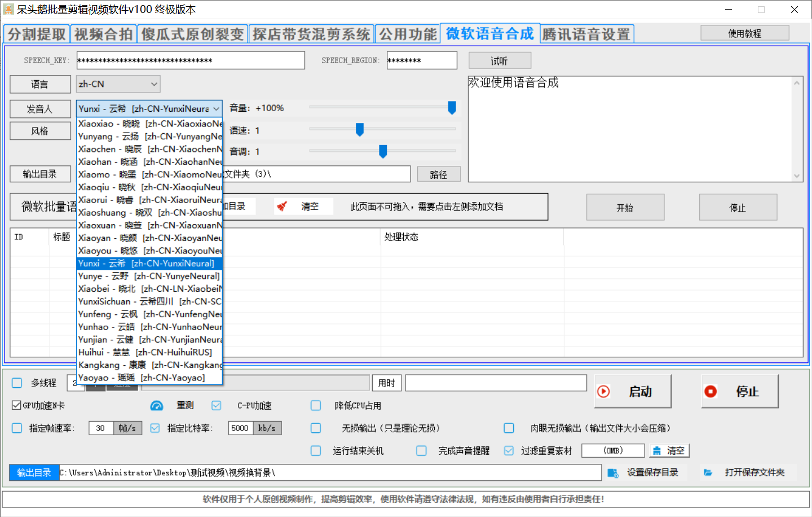
Task: Select the 微软语音合成 tab
Action: [489, 33]
